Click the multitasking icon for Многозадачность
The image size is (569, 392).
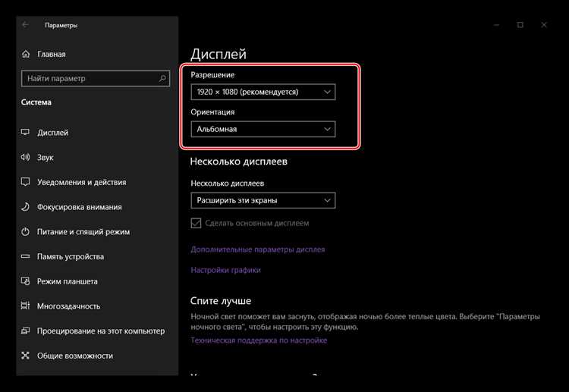25,306
